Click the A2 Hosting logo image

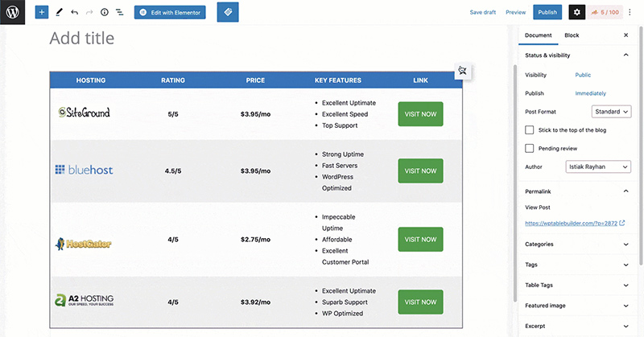tap(85, 300)
